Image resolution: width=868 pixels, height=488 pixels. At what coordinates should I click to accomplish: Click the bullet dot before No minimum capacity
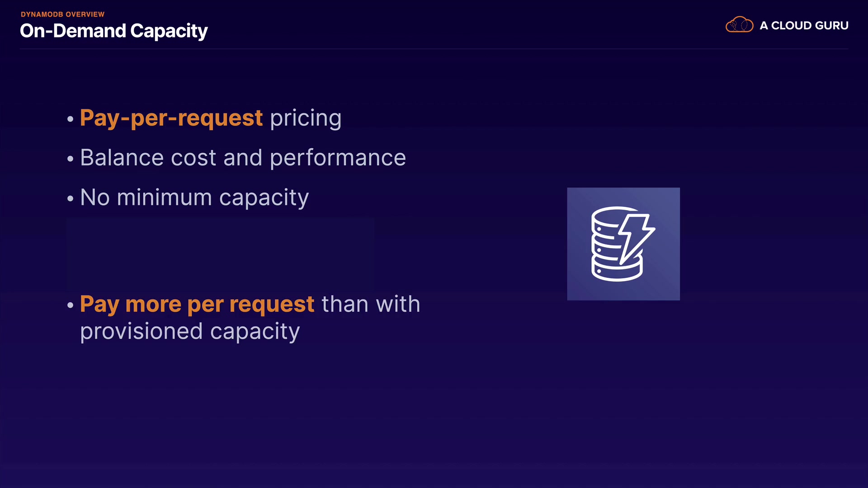coord(70,199)
